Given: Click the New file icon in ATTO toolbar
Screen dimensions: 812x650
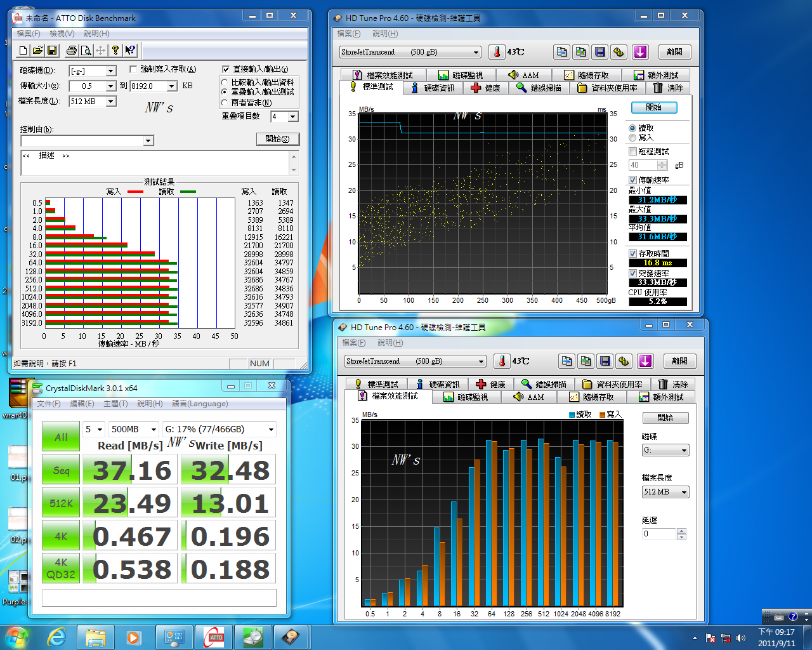Looking at the screenshot, I should point(23,50).
